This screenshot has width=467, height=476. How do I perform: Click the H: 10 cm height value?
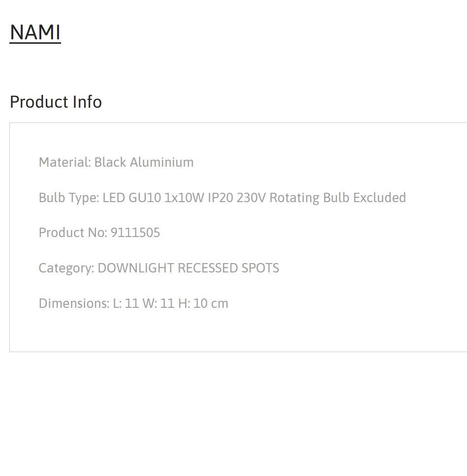coord(203,303)
